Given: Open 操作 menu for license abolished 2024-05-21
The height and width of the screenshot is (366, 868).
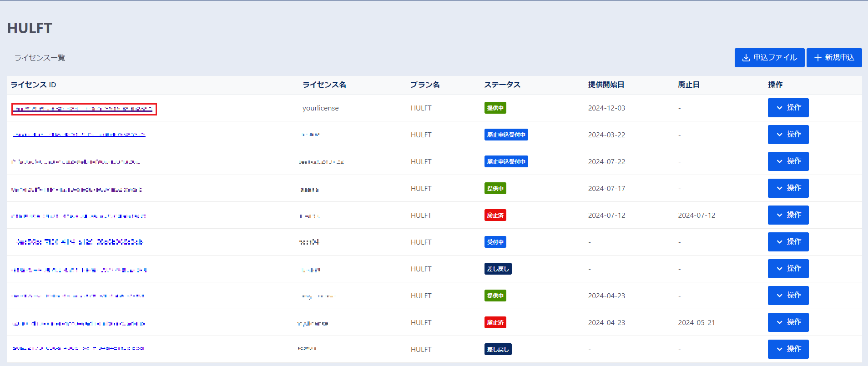Looking at the screenshot, I should click(x=788, y=322).
